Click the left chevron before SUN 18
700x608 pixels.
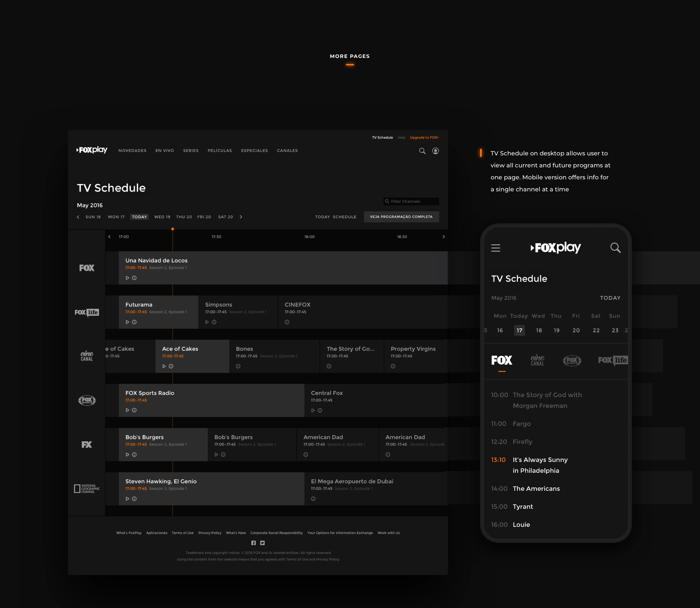tap(78, 217)
